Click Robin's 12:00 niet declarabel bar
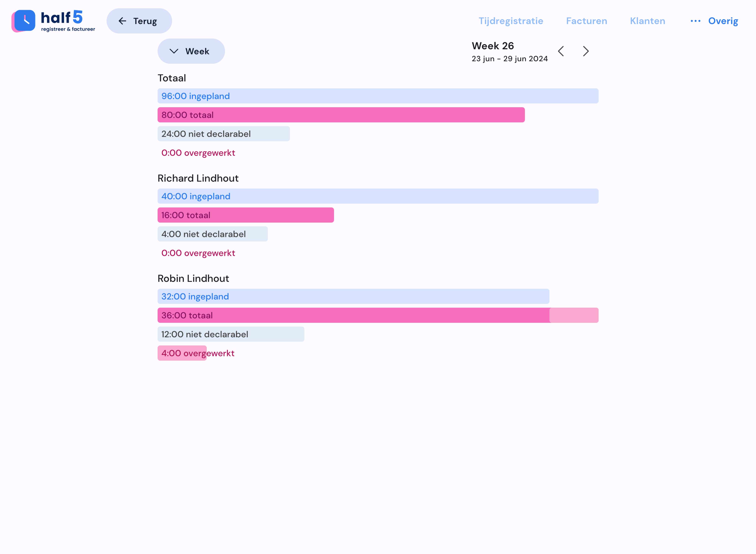Screen dimensions: 756x554 (x=231, y=334)
